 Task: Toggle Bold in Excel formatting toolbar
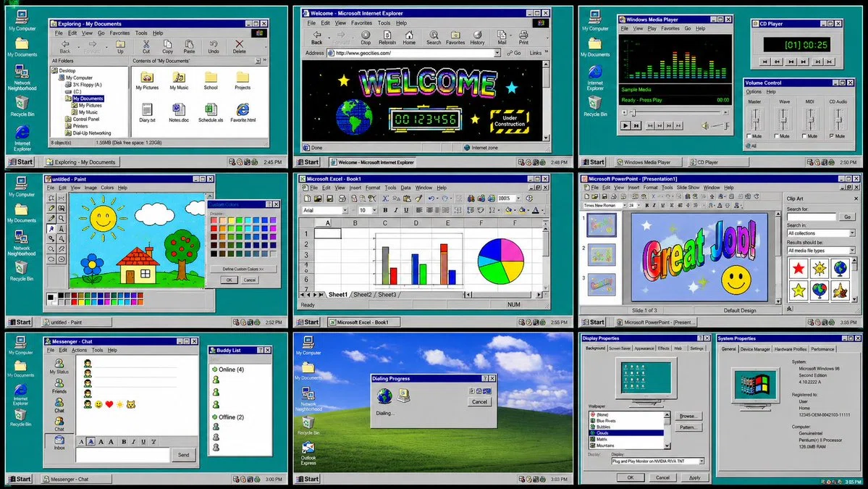[x=385, y=210]
